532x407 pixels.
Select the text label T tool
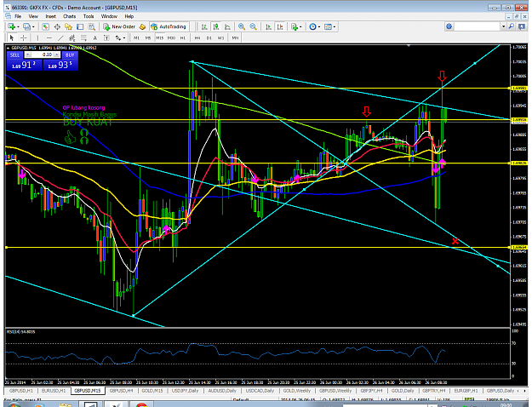point(106,37)
